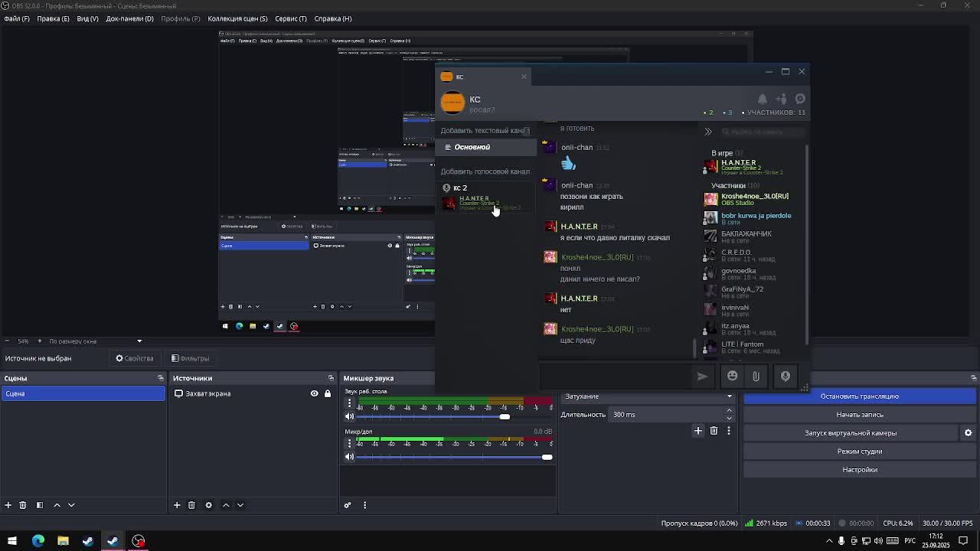Move scene down with arrow icon
The width and height of the screenshot is (980, 551).
tap(71, 505)
